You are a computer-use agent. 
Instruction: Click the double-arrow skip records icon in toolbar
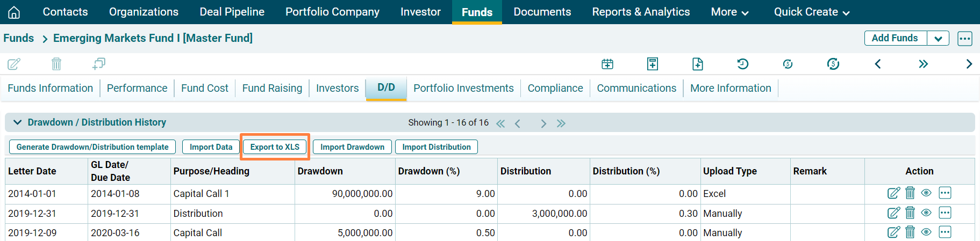tap(923, 64)
